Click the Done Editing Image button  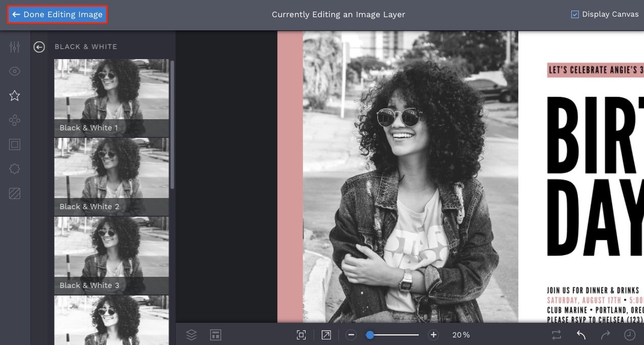click(57, 14)
